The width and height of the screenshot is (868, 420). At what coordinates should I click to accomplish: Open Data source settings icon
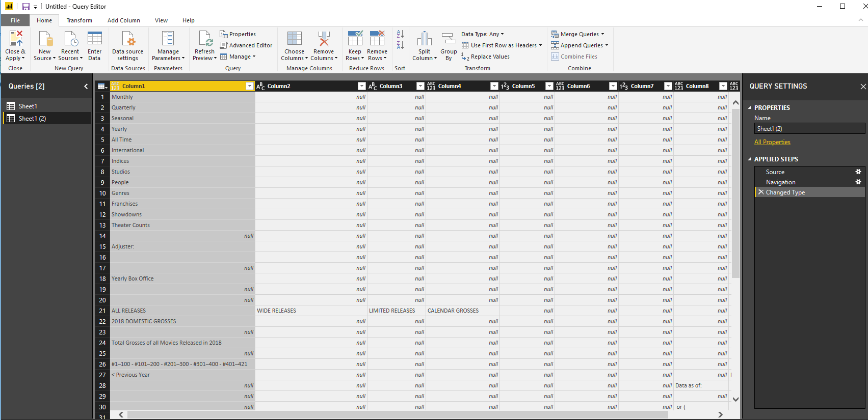(x=128, y=39)
